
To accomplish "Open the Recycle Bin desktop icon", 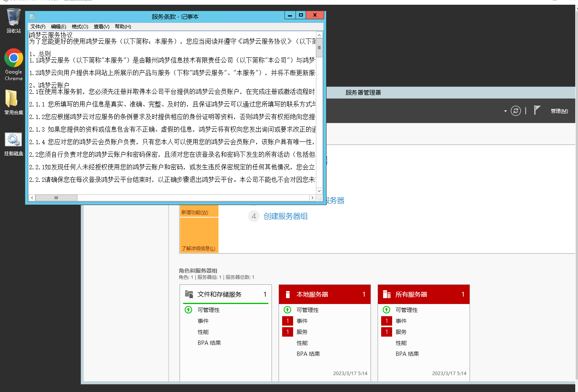I will click(13, 20).
